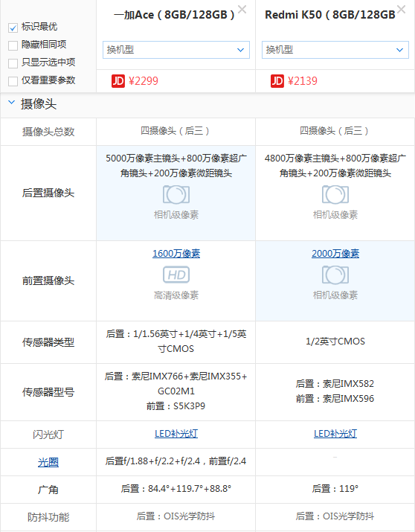Image resolution: width=415 pixels, height=532 pixels.
Task: Select the 前置摄像头 row label
Action: [x=48, y=281]
